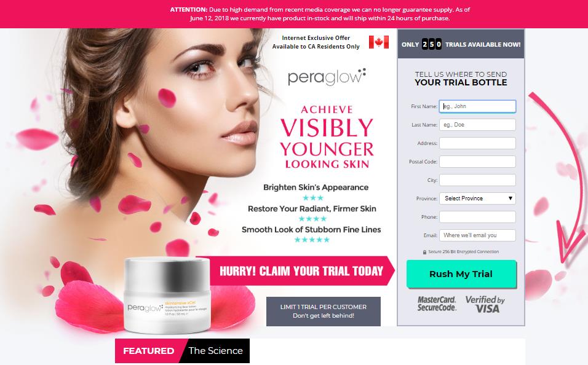Click into the Last Name field
The height and width of the screenshot is (365, 588).
coord(477,125)
